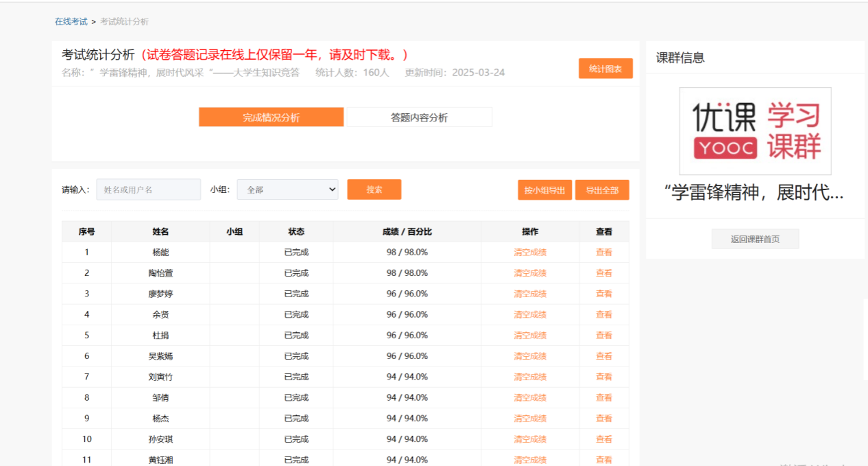Select the 完成情况分析 tab
Screen dimensions: 868x466
click(271, 117)
